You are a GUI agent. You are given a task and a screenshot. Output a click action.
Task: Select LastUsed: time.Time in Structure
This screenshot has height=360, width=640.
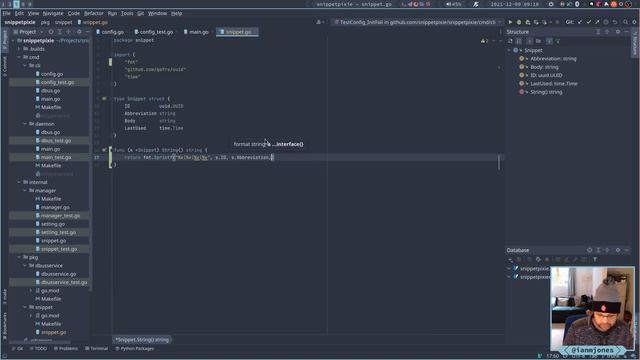pyautogui.click(x=554, y=84)
